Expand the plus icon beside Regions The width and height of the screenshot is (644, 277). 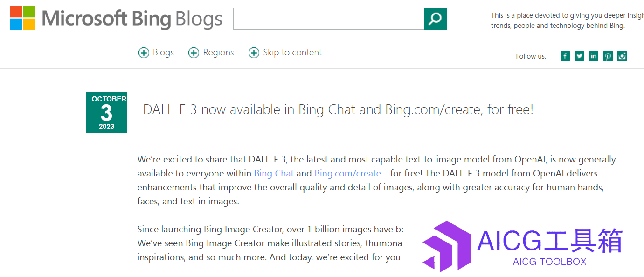coord(194,53)
